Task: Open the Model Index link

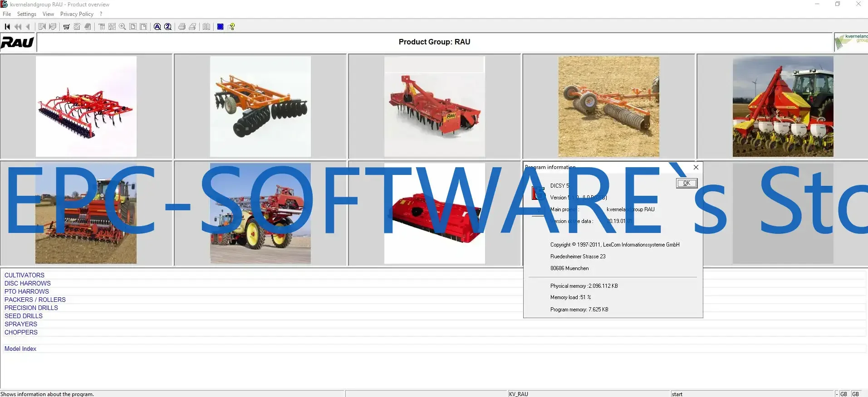Action: coord(20,349)
